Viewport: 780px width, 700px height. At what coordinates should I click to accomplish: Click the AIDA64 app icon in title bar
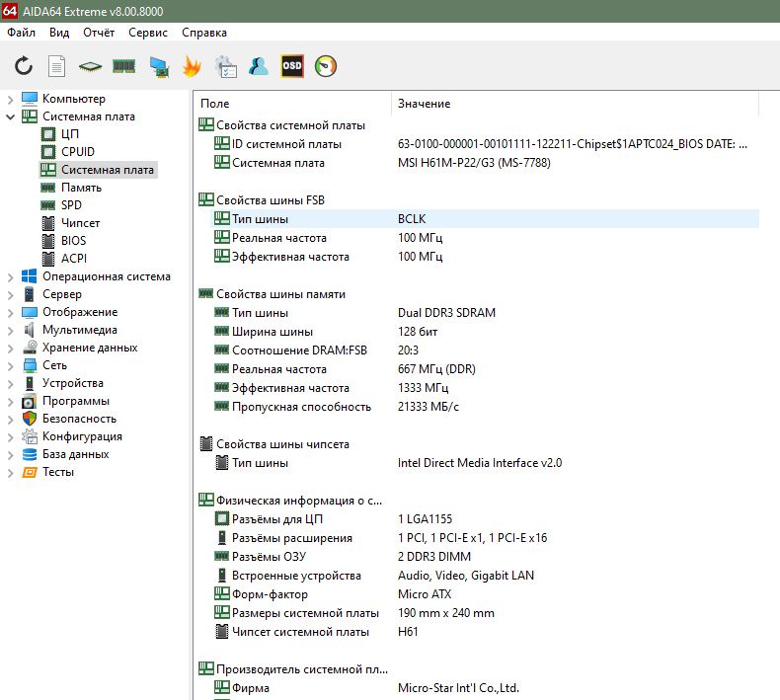[x=10, y=11]
